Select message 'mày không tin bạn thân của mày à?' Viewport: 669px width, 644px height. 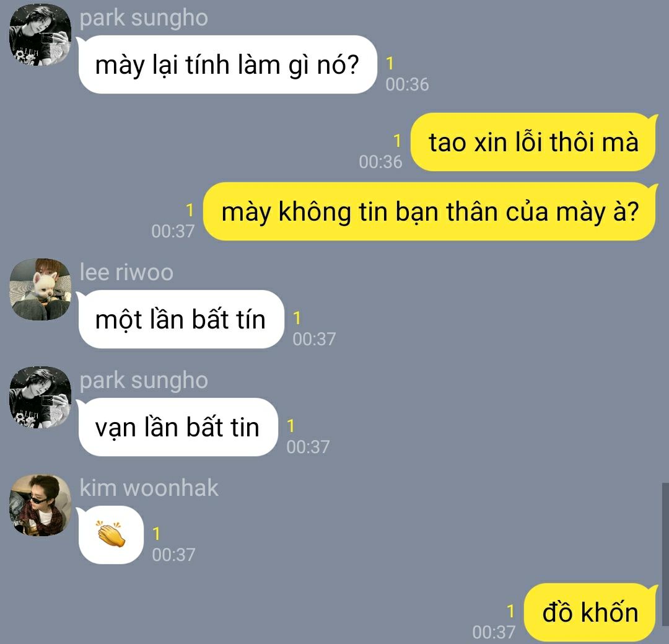tap(430, 211)
